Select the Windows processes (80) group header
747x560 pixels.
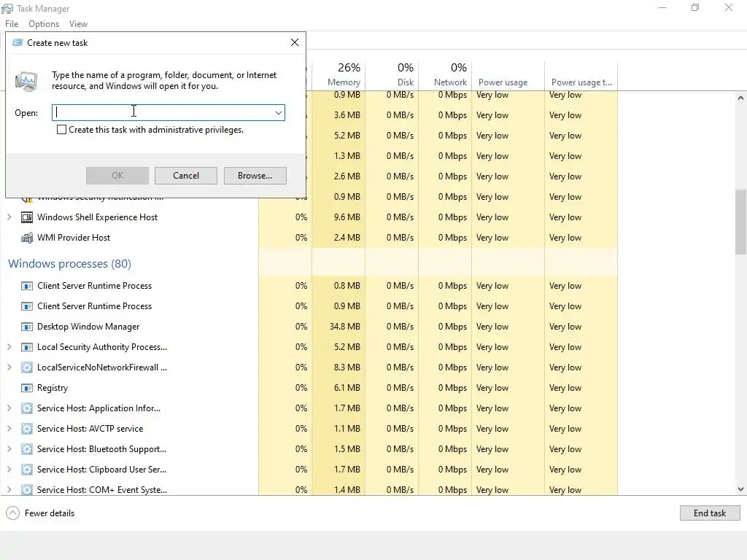pos(69,264)
